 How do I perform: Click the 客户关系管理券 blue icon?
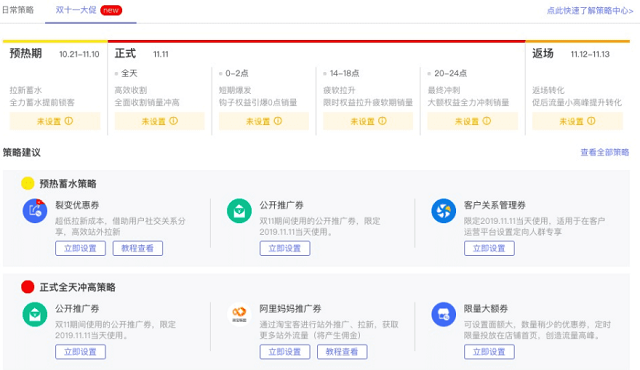coord(444,210)
